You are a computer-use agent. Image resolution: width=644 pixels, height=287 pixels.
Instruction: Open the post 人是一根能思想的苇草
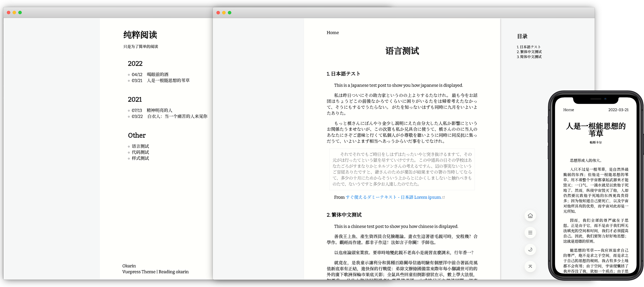[168, 80]
